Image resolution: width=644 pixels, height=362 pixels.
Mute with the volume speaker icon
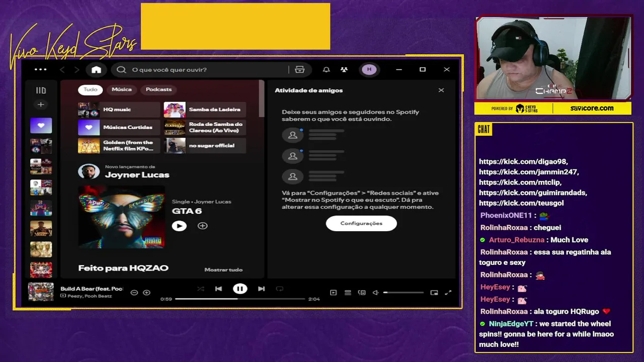coord(375,293)
